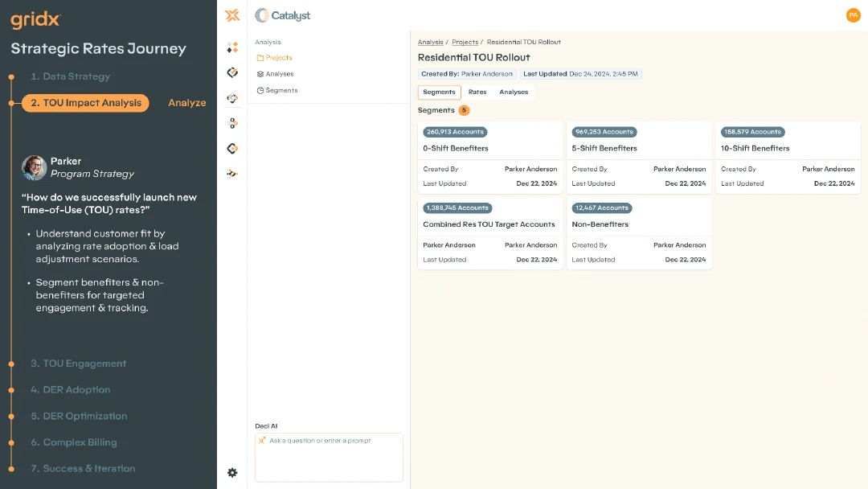Click Parker's profile photo
Viewport: 868px width, 489px height.
click(x=35, y=167)
